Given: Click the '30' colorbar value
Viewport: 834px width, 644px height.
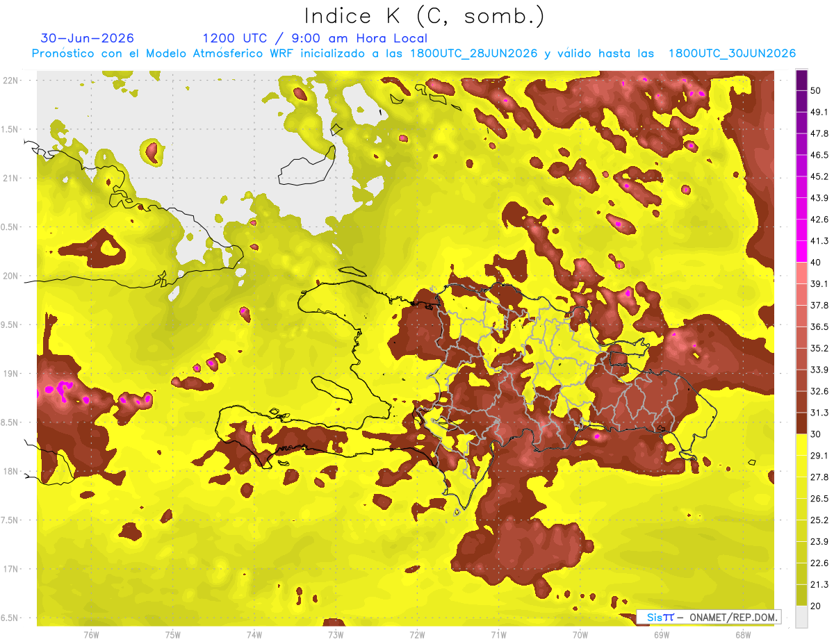Looking at the screenshot, I should coord(816,434).
